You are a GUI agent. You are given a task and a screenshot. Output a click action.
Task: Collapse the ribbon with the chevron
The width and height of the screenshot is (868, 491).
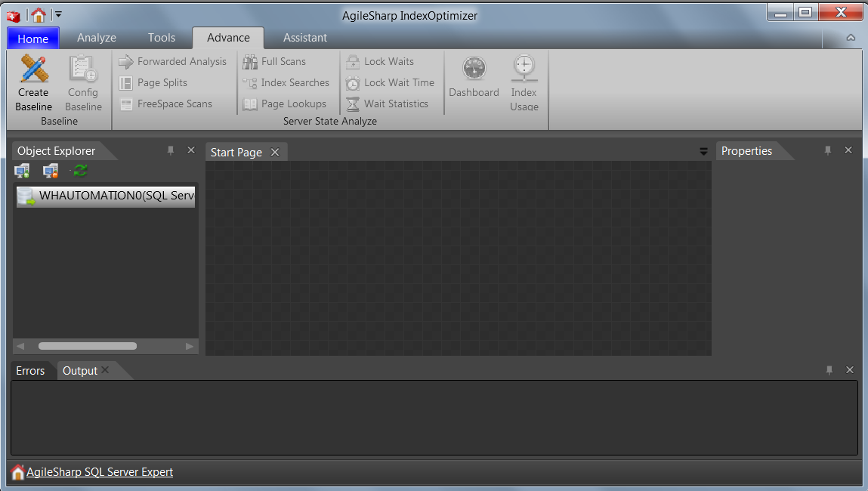[851, 38]
